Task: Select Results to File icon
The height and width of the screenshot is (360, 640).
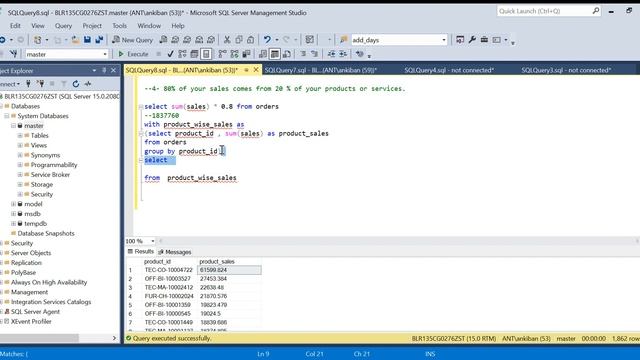Action: click(x=287, y=54)
